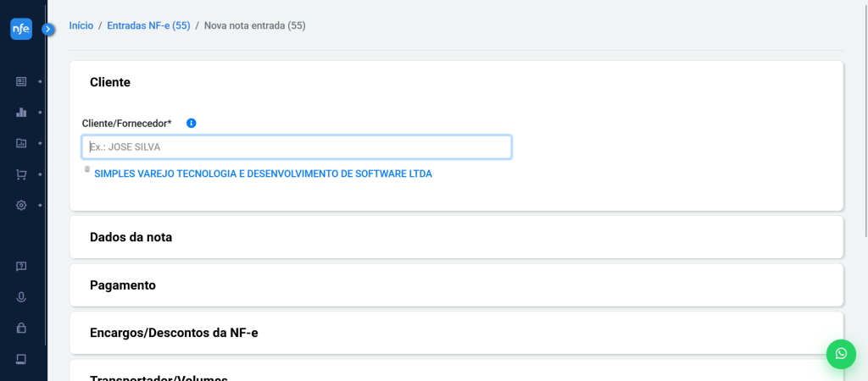Viewport: 868px width, 381px height.
Task: Click the info icon beside Cliente/Fornecedor
Action: pyautogui.click(x=192, y=123)
